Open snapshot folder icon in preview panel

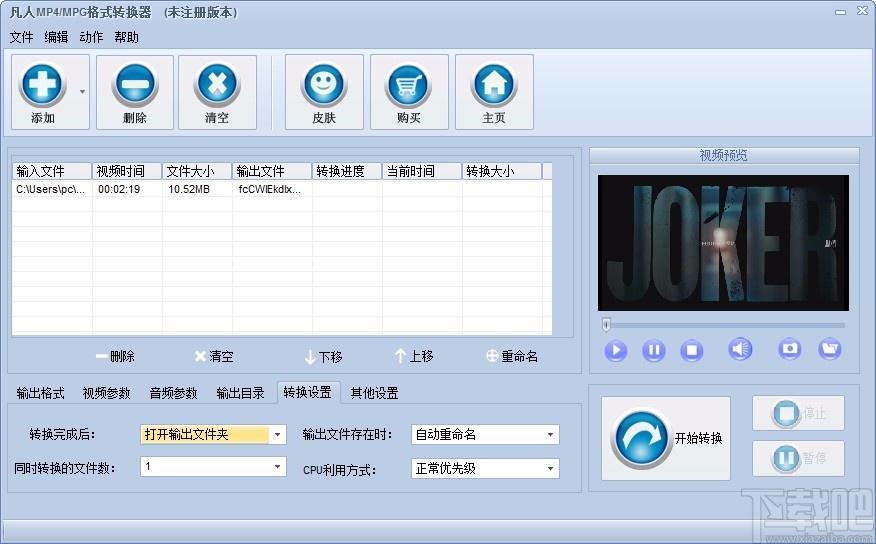830,349
